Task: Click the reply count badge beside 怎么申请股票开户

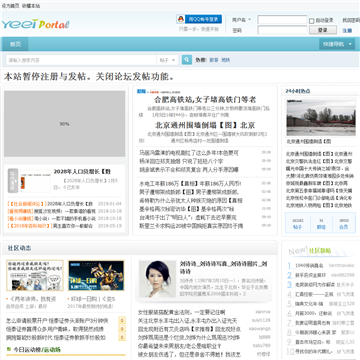Action: (x=122, y=321)
